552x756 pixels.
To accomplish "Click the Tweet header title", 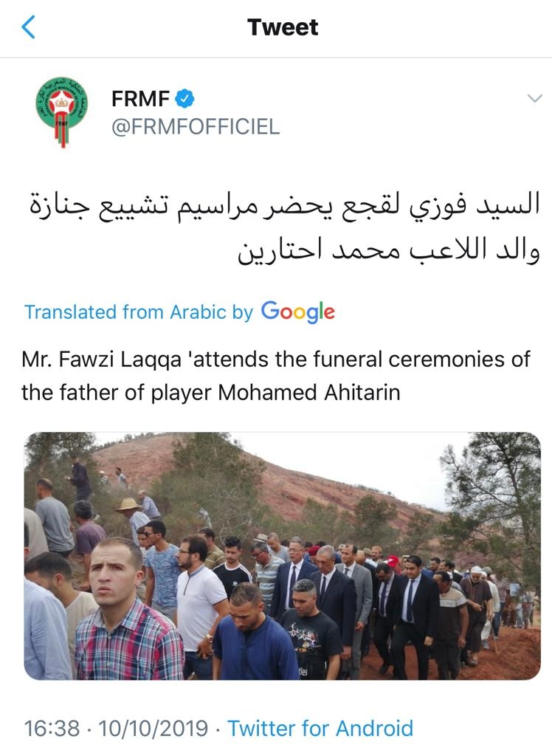I will 283,27.
